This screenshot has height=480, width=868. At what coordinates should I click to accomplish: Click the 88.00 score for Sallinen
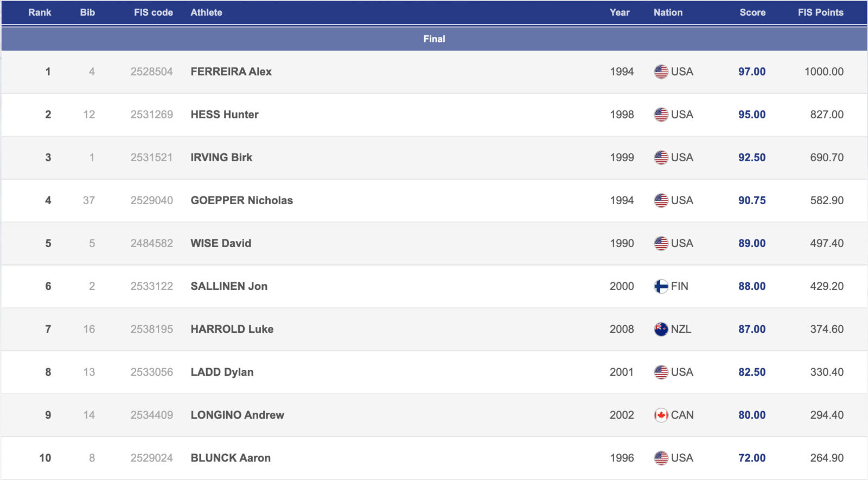(751, 286)
